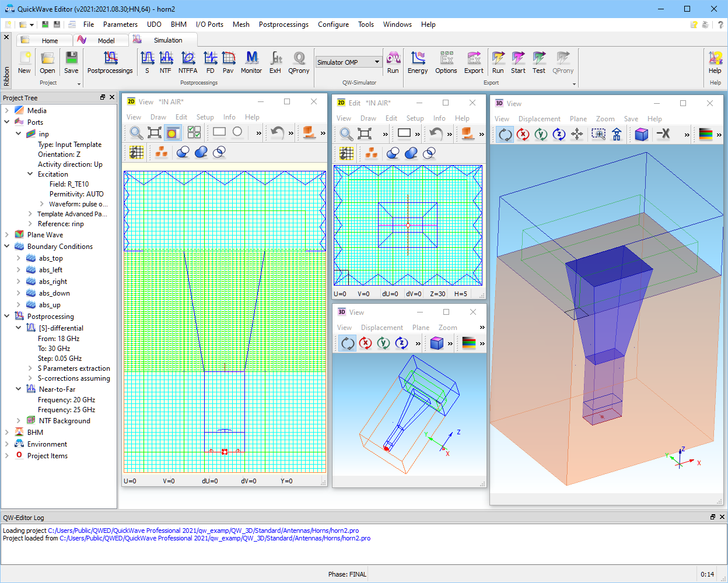The image size is (728, 583).
Task: Click the Export icon in Export group
Action: (474, 62)
